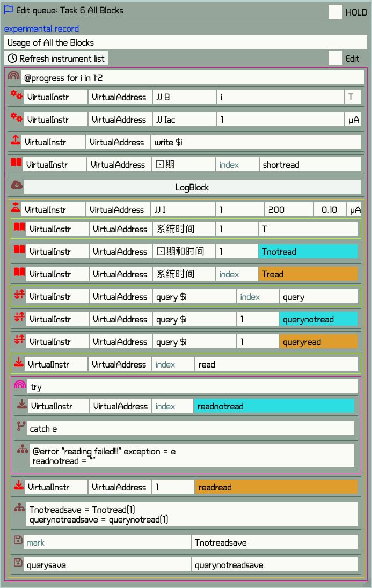Image resolution: width=372 pixels, height=588 pixels.
Task: Open the JJ B quantity dropdown
Action: click(x=184, y=97)
